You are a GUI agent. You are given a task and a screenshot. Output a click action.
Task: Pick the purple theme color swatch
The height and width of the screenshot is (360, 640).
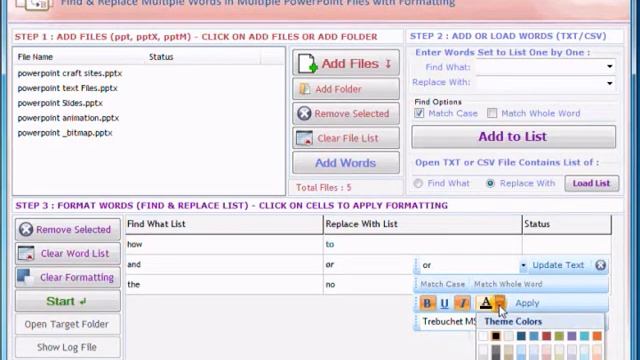tap(572, 336)
